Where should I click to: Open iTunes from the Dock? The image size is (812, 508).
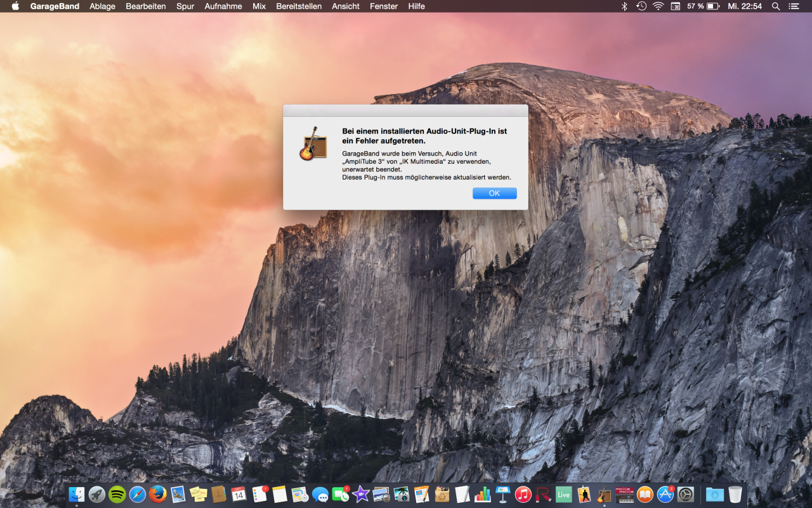click(523, 494)
